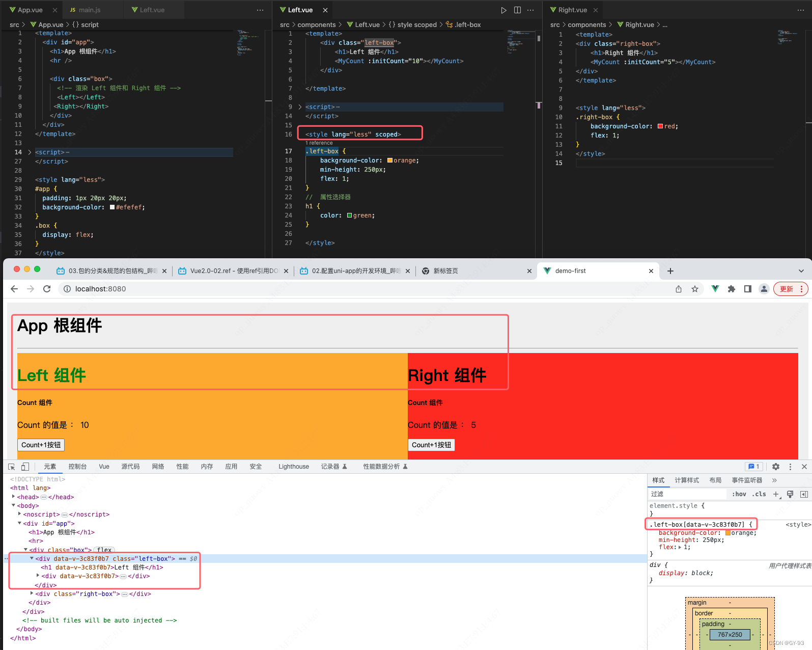Open tab search chevron in browser
The image size is (812, 650).
click(x=801, y=271)
